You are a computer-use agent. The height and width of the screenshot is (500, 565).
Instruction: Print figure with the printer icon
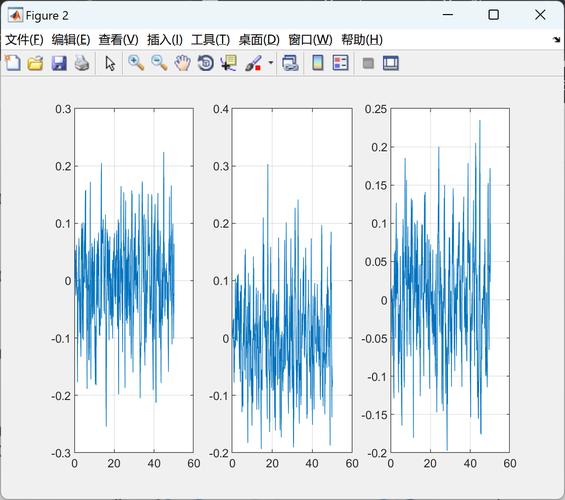tap(82, 63)
